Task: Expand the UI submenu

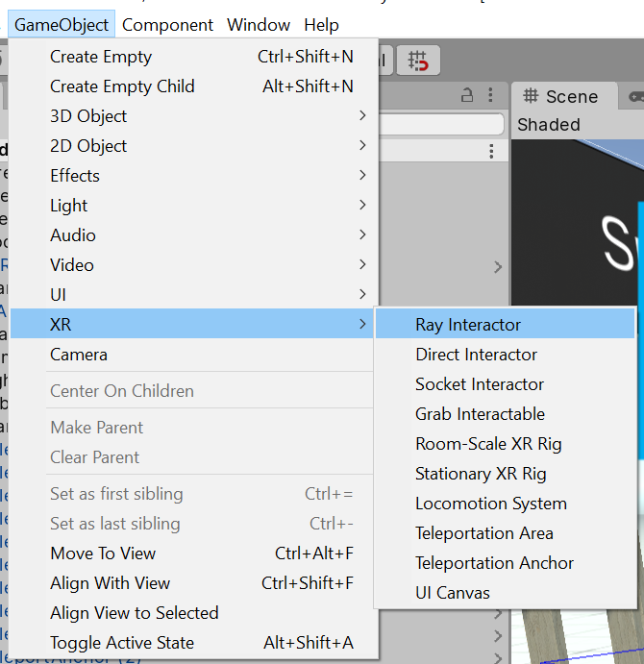Action: [193, 294]
